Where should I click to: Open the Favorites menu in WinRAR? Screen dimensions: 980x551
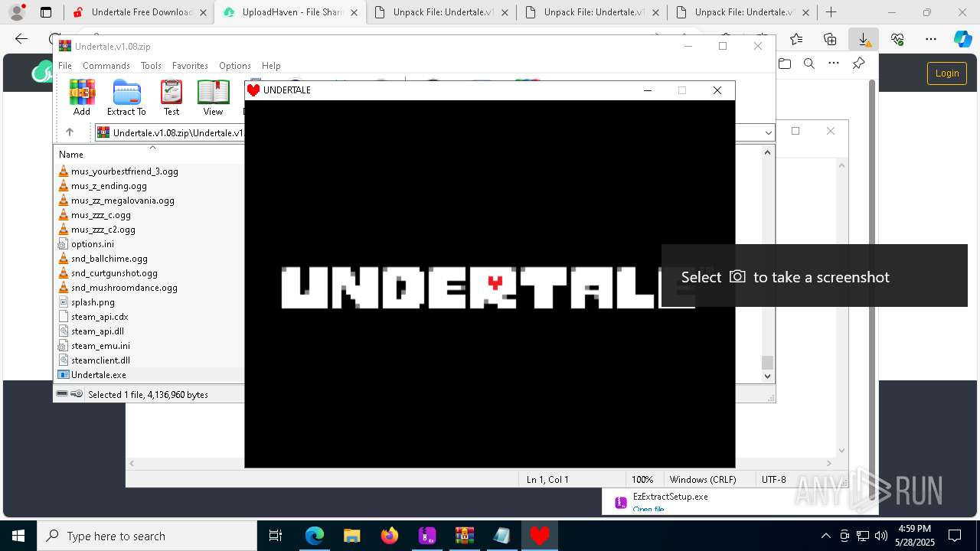(x=190, y=66)
